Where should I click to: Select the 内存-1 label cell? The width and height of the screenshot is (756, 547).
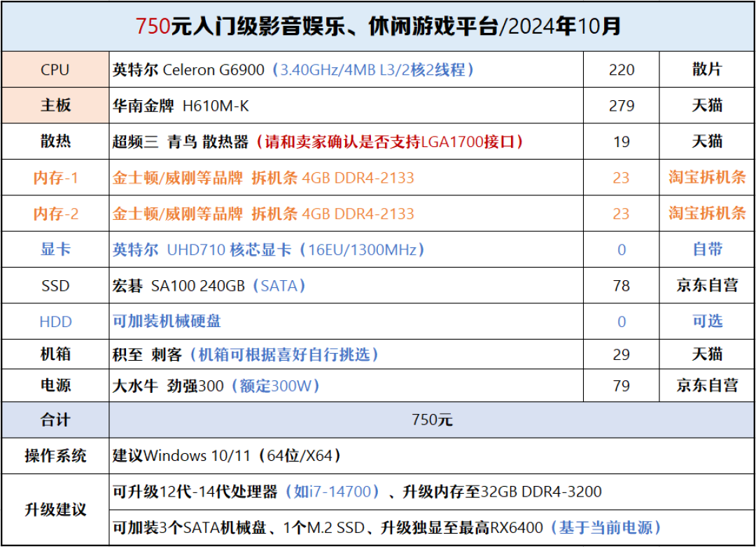tap(55, 177)
